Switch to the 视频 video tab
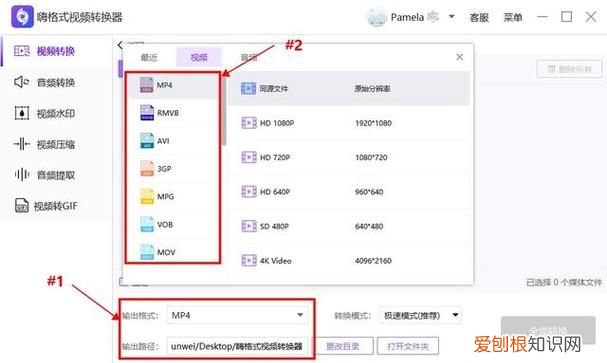 tap(199, 57)
